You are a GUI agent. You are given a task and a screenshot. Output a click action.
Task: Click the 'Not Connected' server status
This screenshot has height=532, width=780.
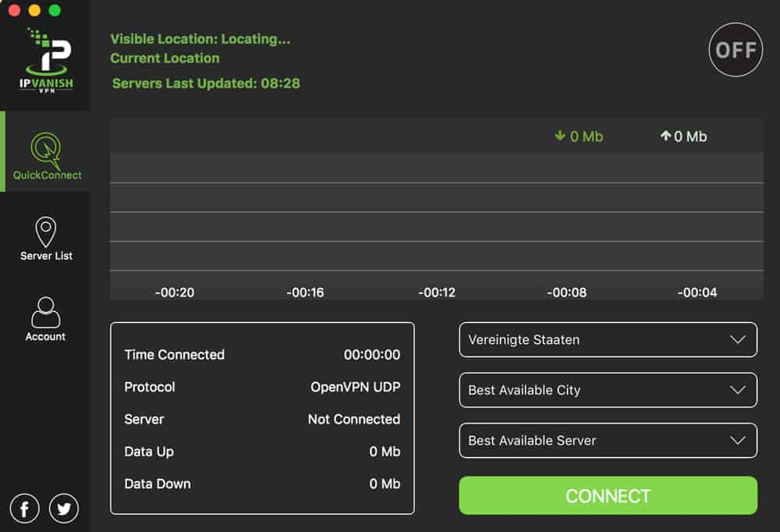coord(353,419)
